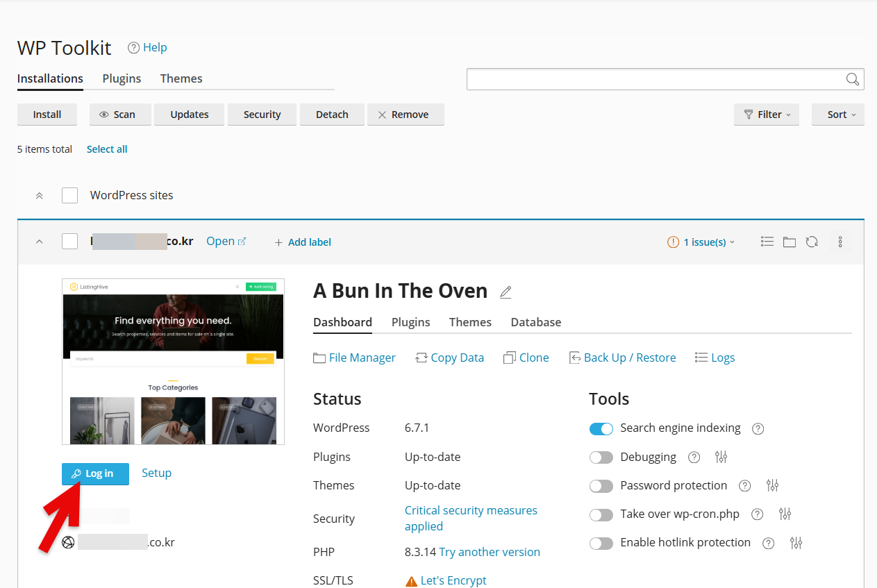Image resolution: width=877 pixels, height=588 pixels.
Task: Click the Help link text
Action: pyautogui.click(x=155, y=47)
